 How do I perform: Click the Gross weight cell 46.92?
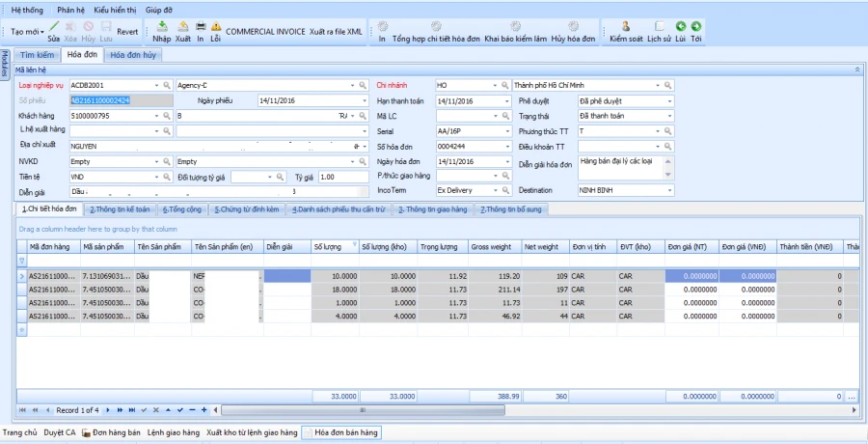tap(495, 316)
